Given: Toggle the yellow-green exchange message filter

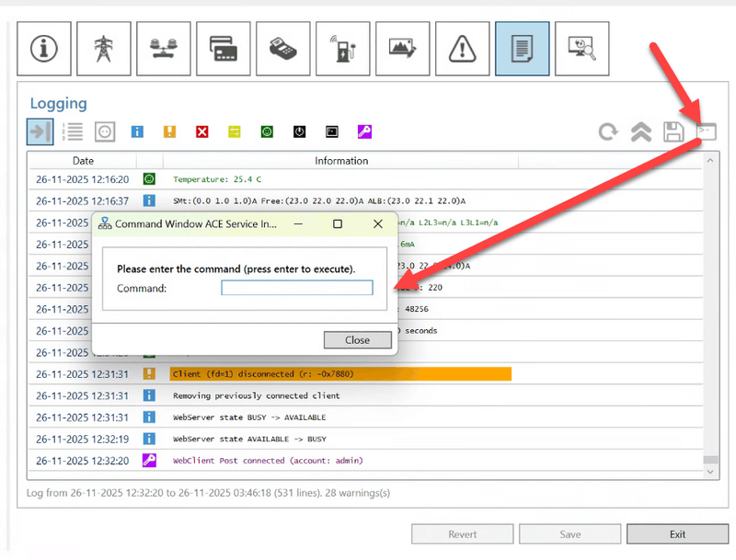Looking at the screenshot, I should point(235,131).
